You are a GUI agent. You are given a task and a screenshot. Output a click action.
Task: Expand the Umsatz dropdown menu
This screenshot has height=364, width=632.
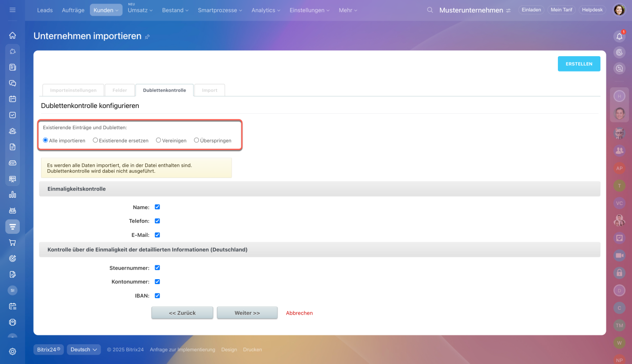(x=140, y=10)
